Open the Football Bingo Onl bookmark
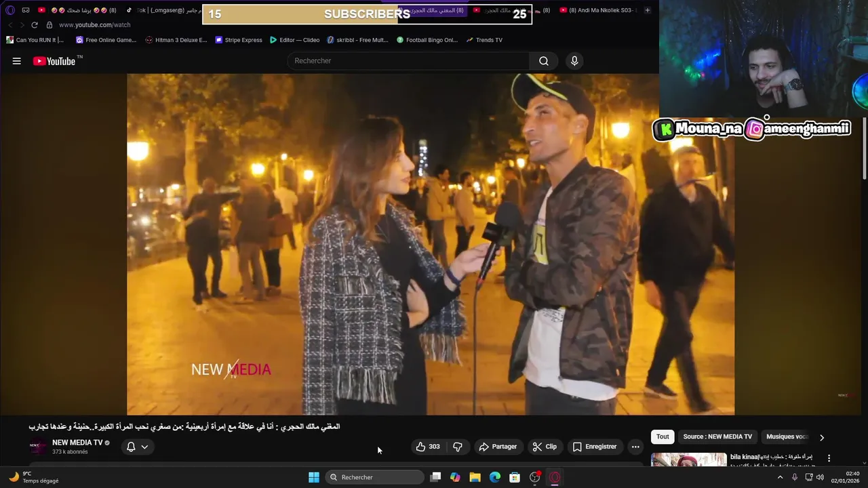The image size is (868, 488). (427, 40)
